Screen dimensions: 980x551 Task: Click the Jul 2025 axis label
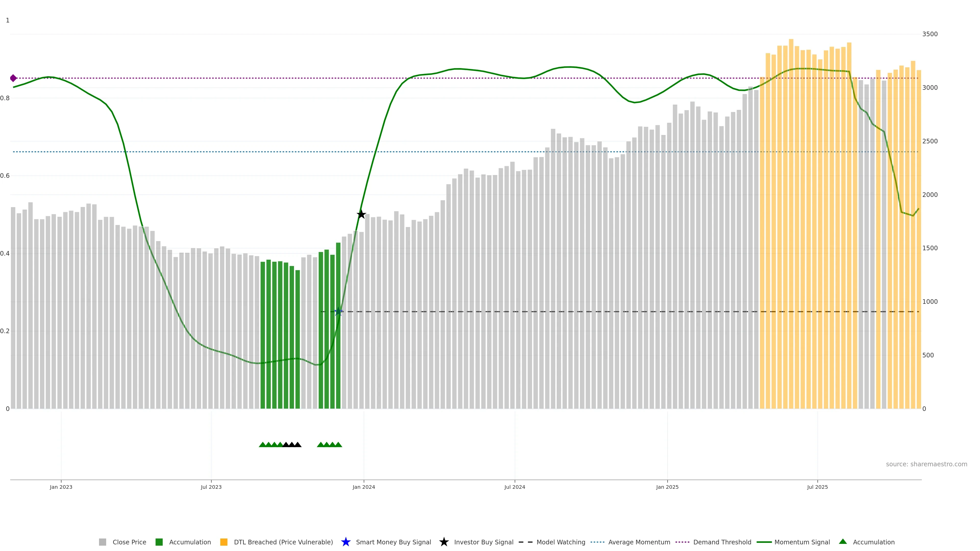click(817, 487)
